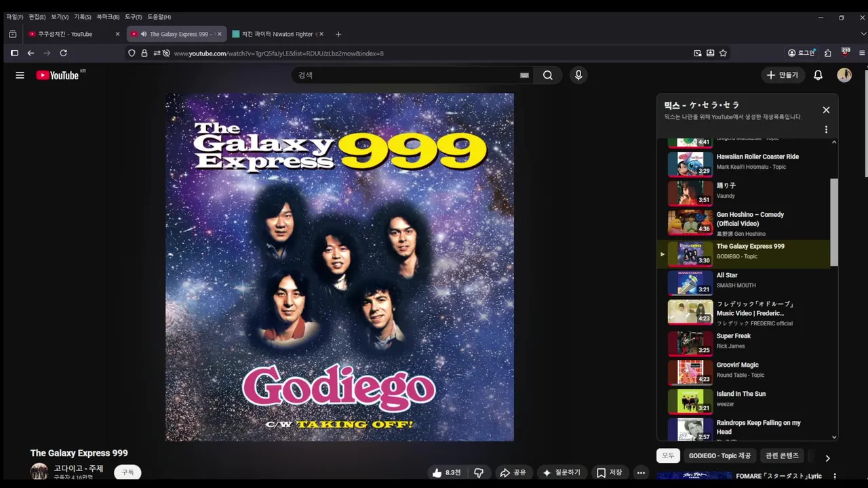Screen dimensions: 868x488
Task: Click the 질문하기 ask button
Action: point(562,472)
